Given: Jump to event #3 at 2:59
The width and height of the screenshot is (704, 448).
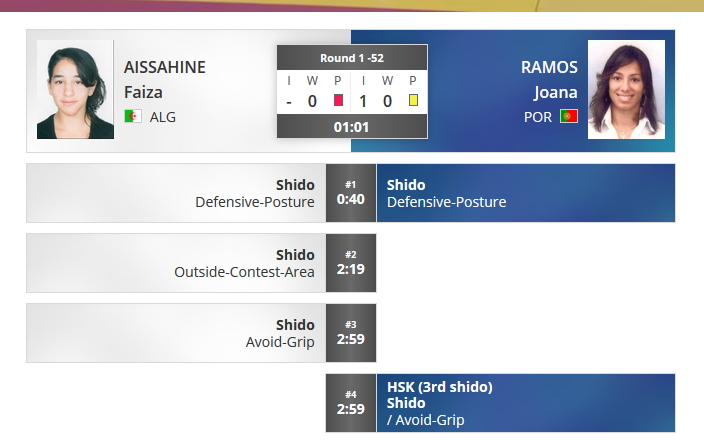Looking at the screenshot, I should (351, 333).
